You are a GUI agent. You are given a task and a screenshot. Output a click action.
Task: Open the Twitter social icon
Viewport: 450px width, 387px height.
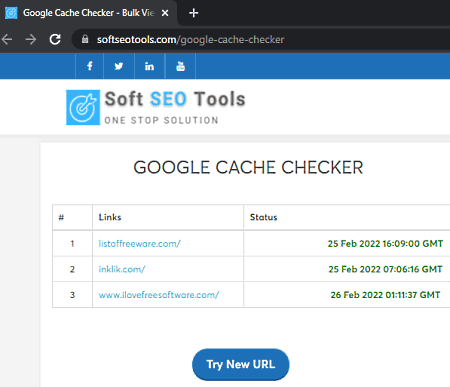click(x=119, y=66)
